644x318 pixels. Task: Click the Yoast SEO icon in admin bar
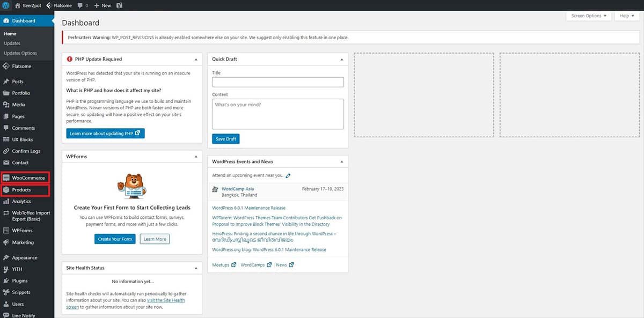(x=119, y=5)
